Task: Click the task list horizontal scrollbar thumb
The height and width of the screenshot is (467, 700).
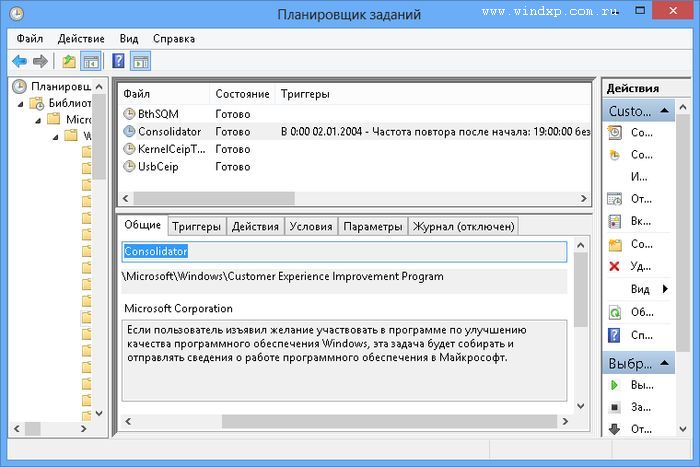Action: click(214, 198)
